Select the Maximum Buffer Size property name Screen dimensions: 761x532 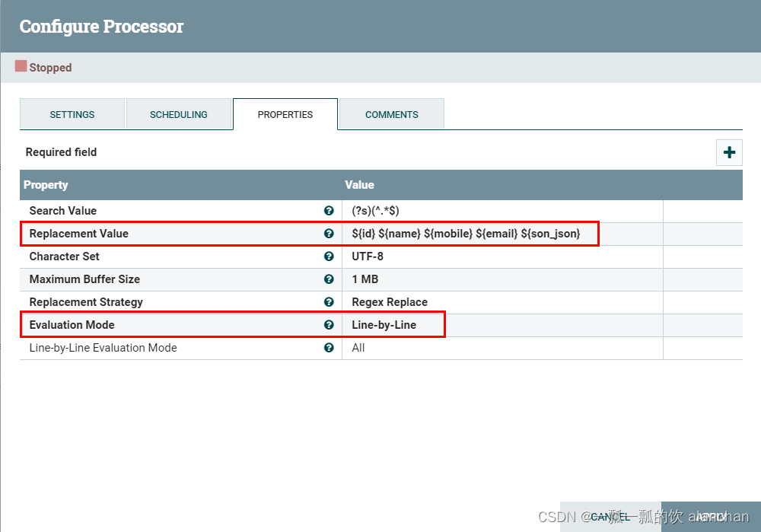click(84, 279)
